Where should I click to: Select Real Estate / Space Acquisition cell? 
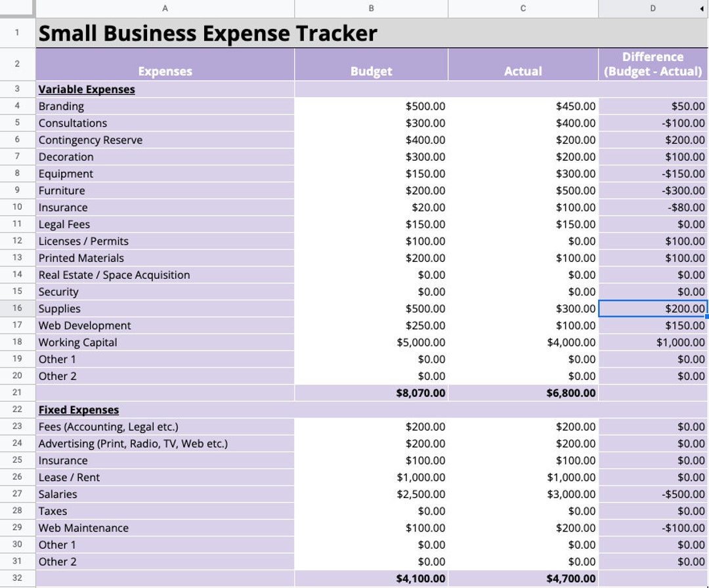(165, 275)
